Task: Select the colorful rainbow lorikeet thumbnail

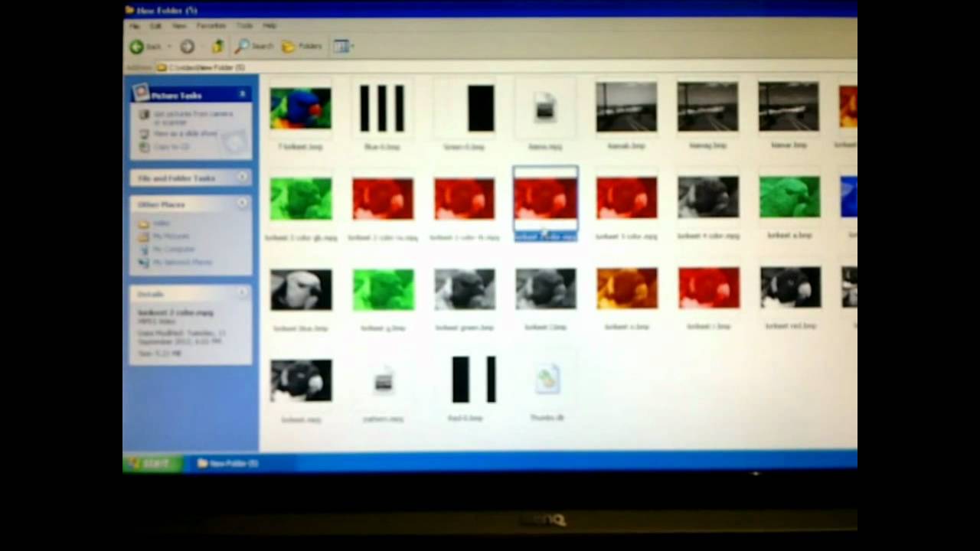Action: (301, 109)
